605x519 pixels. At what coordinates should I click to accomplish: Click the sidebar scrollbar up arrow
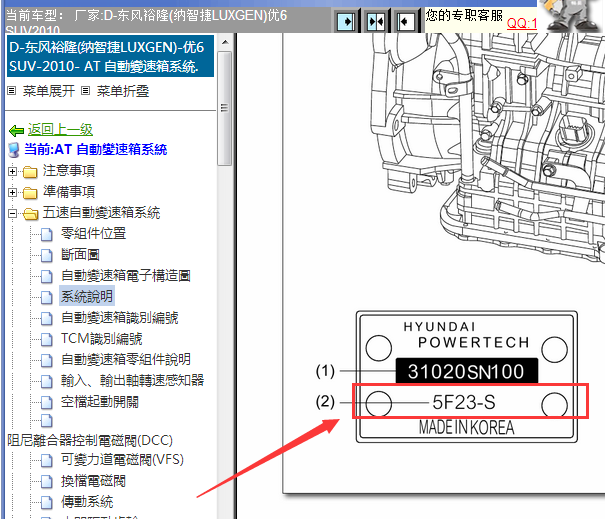225,42
